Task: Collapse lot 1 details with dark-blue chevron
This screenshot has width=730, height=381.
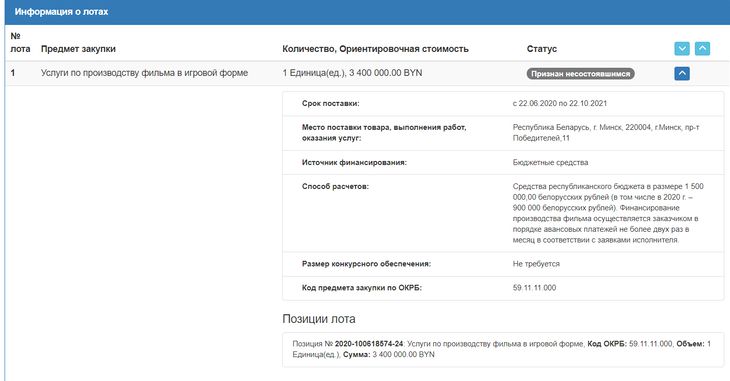Action: point(682,73)
